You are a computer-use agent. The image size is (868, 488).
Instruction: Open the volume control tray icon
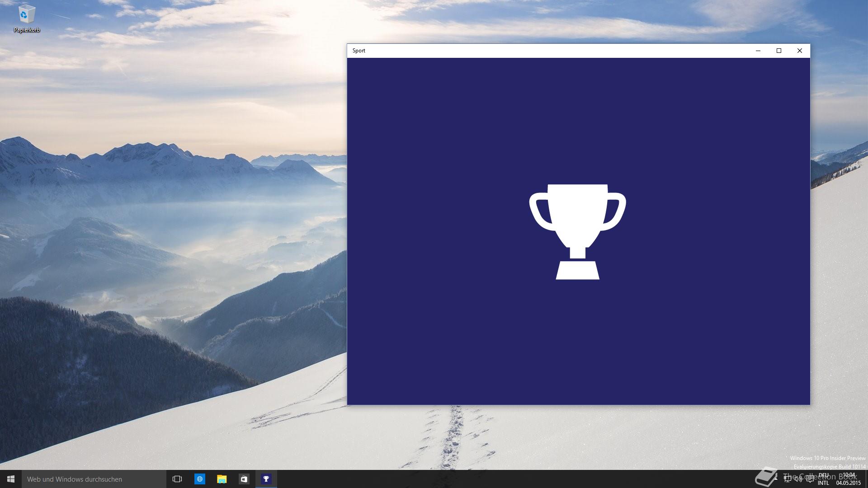coord(798,479)
